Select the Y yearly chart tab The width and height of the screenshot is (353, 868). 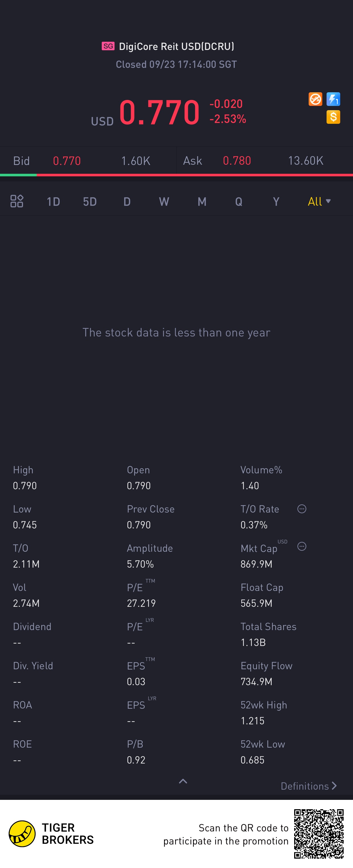coord(276,202)
